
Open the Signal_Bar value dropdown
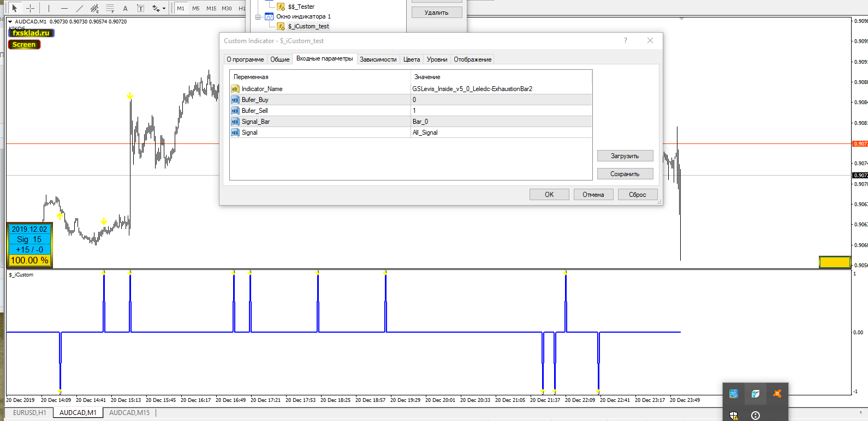501,122
